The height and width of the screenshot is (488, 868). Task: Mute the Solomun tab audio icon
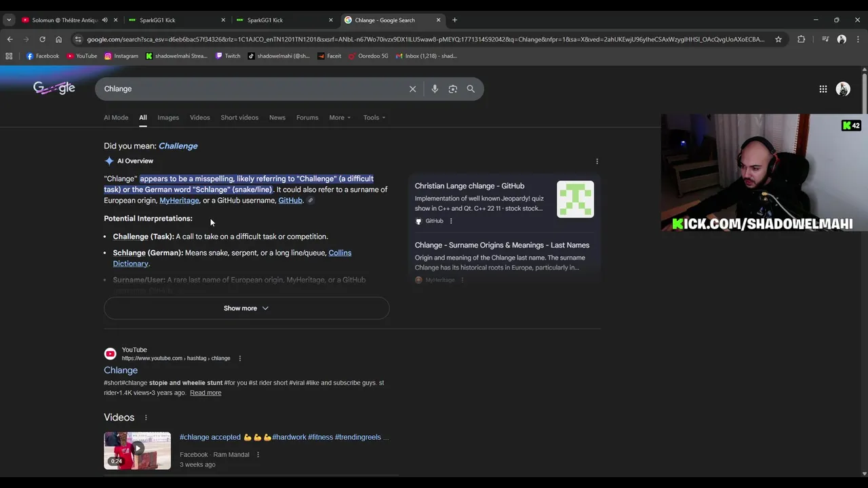tap(104, 20)
